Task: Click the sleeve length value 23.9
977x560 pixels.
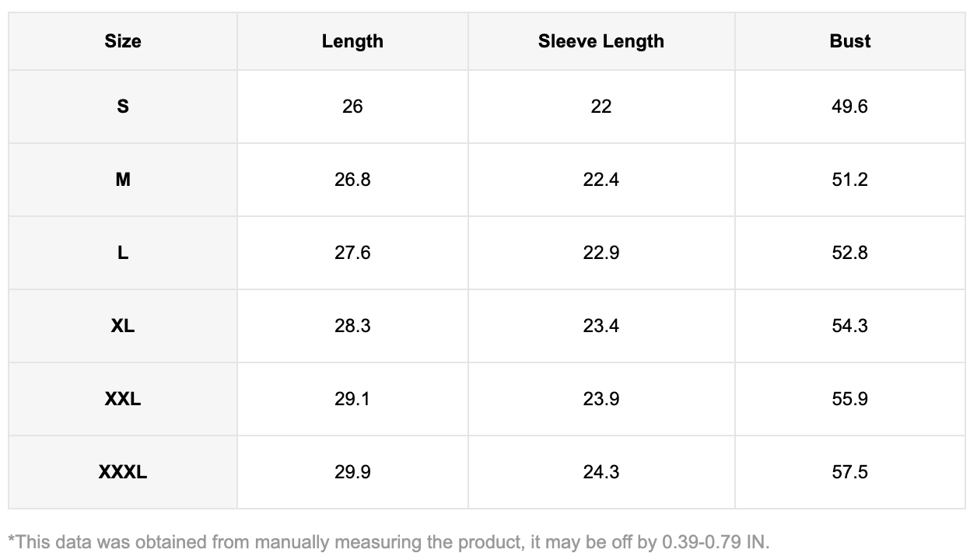Action: point(601,399)
